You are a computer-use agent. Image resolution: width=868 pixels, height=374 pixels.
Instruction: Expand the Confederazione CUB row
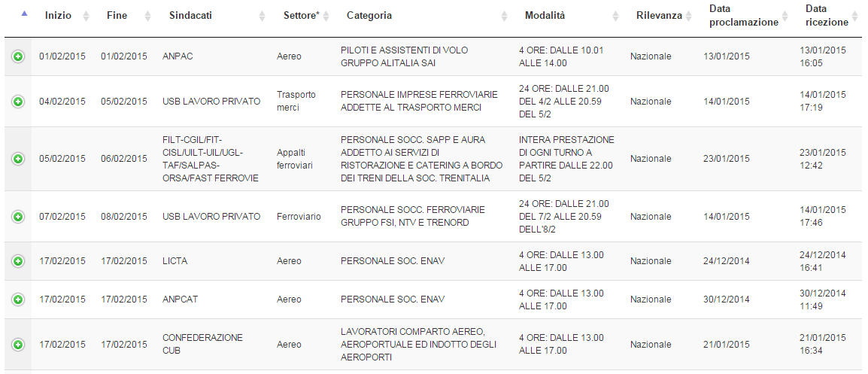[x=18, y=345]
